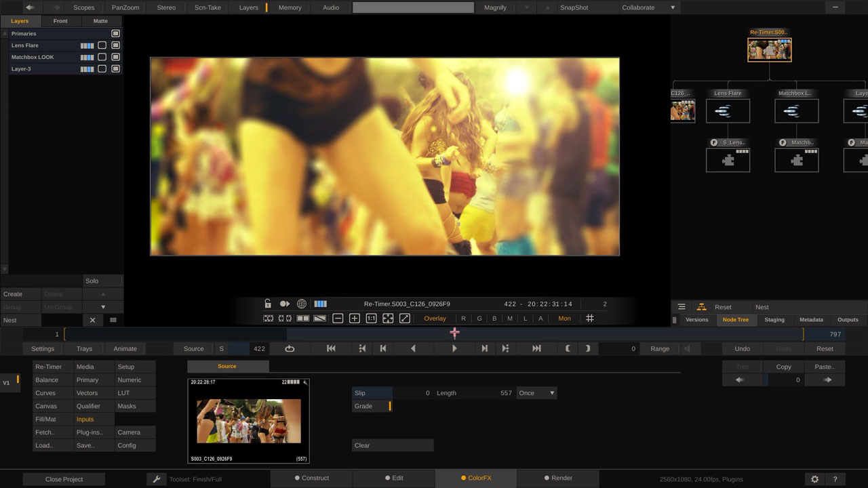Click the lock icon above the viewer

(269, 304)
